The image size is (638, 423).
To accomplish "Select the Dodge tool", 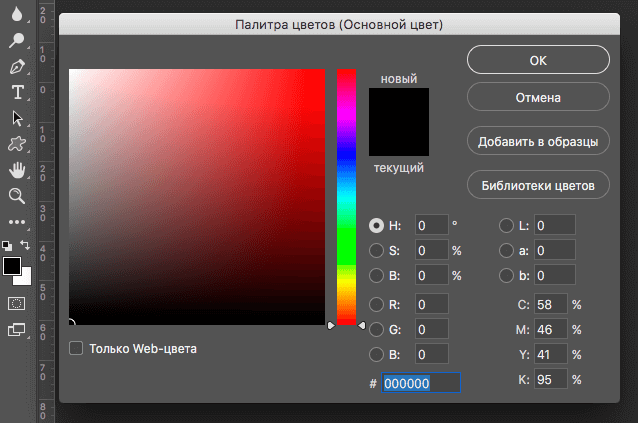I will [x=17, y=40].
